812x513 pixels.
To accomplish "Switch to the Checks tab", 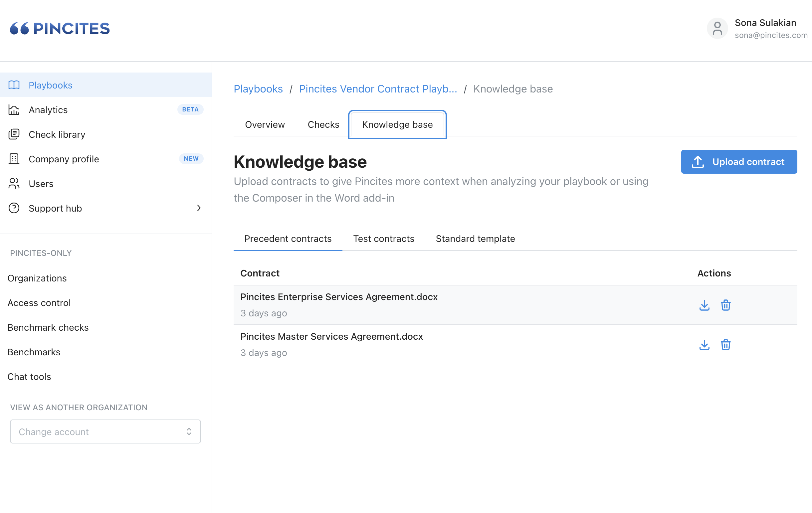I will coord(323,125).
